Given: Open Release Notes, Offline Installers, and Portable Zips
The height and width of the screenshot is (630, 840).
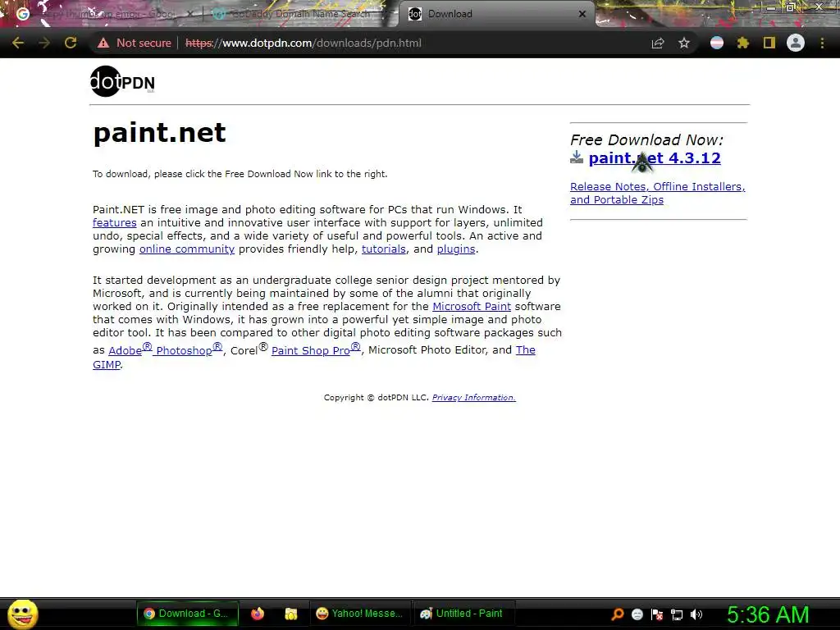Looking at the screenshot, I should [x=657, y=193].
